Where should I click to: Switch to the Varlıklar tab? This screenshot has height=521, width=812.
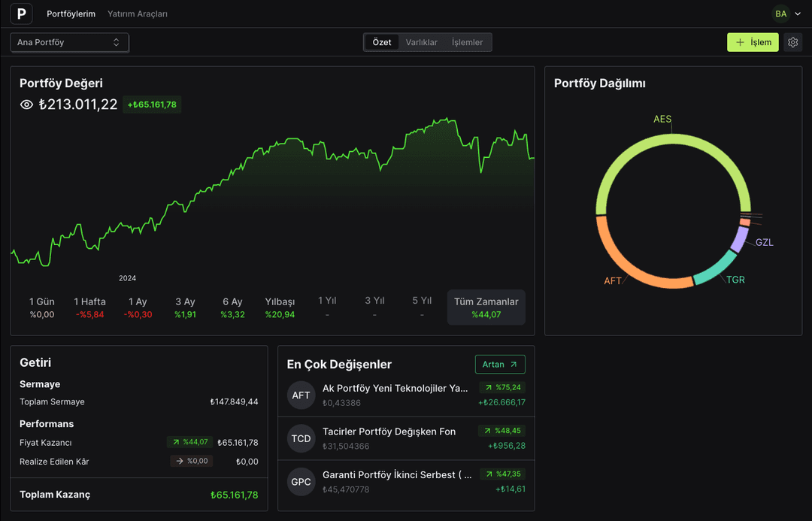pyautogui.click(x=422, y=42)
